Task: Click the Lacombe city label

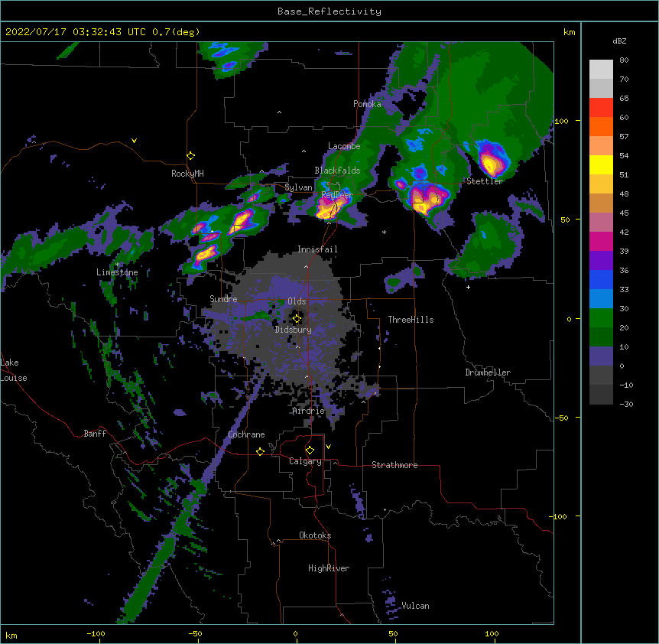Action: coord(344,146)
